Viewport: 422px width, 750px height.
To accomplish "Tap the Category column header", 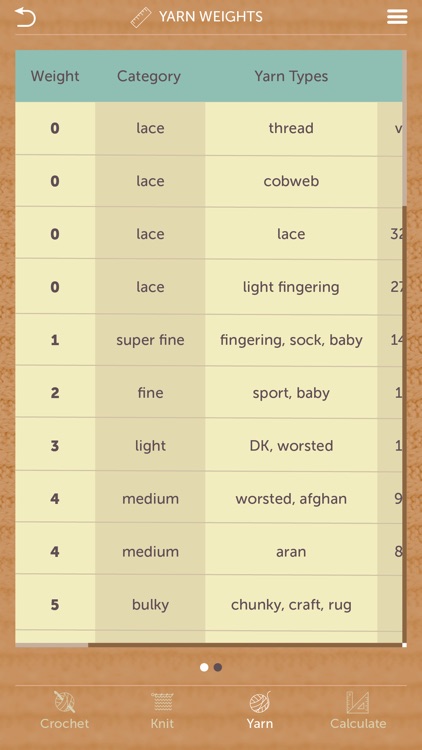I will 149,77.
